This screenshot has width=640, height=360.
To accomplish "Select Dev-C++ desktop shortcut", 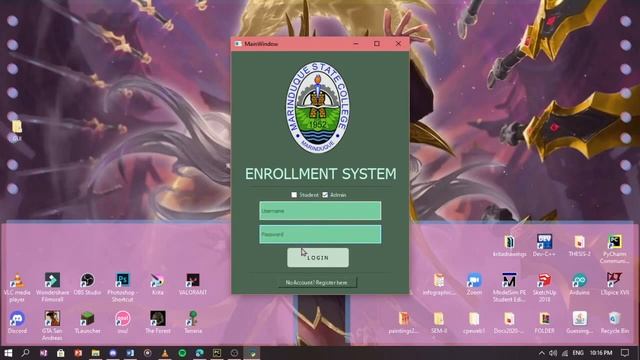I will (544, 245).
